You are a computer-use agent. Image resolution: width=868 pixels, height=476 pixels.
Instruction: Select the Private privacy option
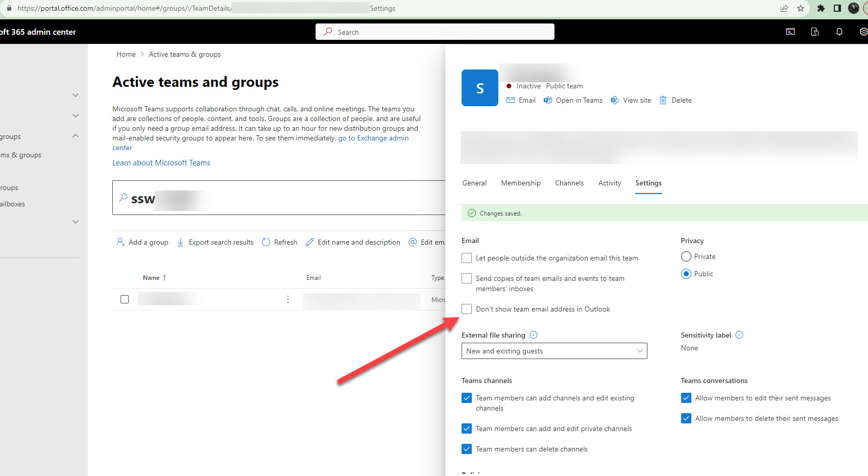(x=686, y=256)
